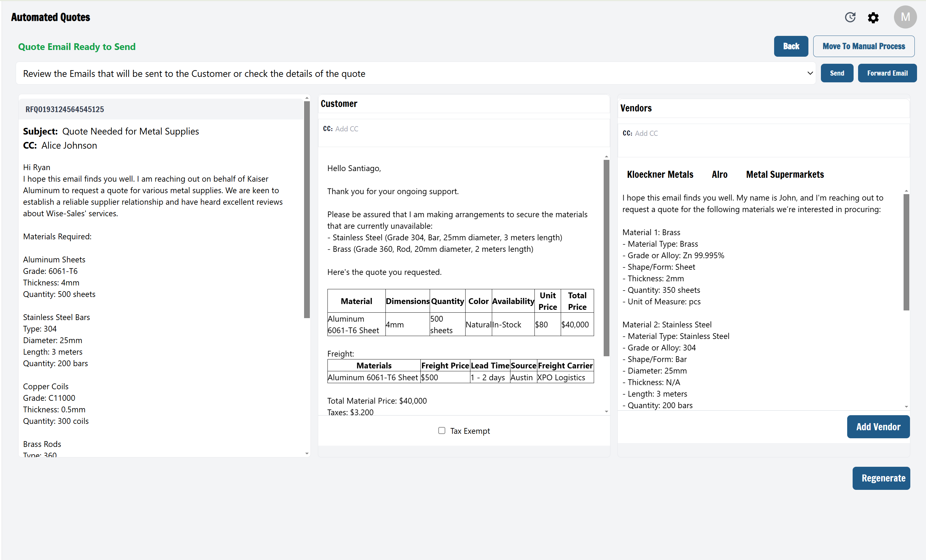Image resolution: width=926 pixels, height=560 pixels.
Task: Check the Tax Exempt checkbox
Action: pyautogui.click(x=442, y=430)
